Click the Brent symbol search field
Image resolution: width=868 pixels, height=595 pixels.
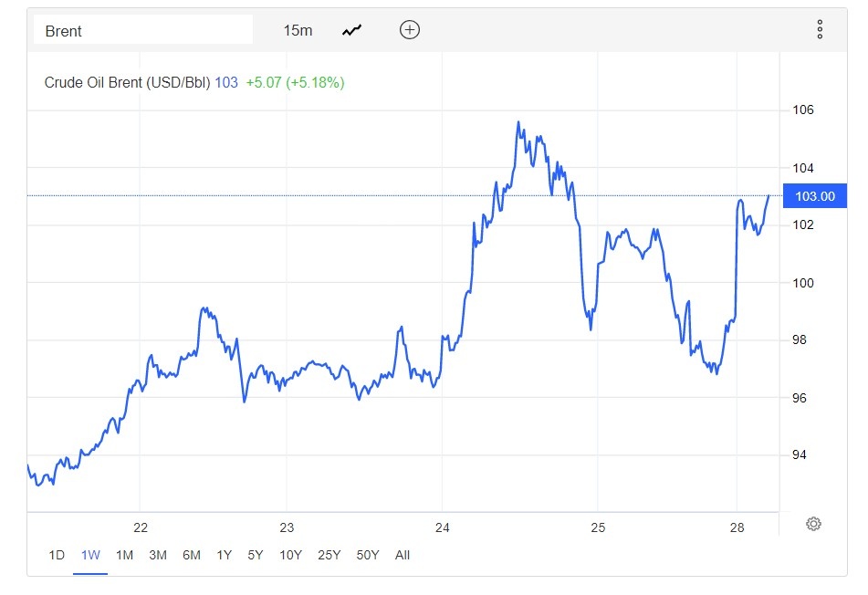pos(143,30)
